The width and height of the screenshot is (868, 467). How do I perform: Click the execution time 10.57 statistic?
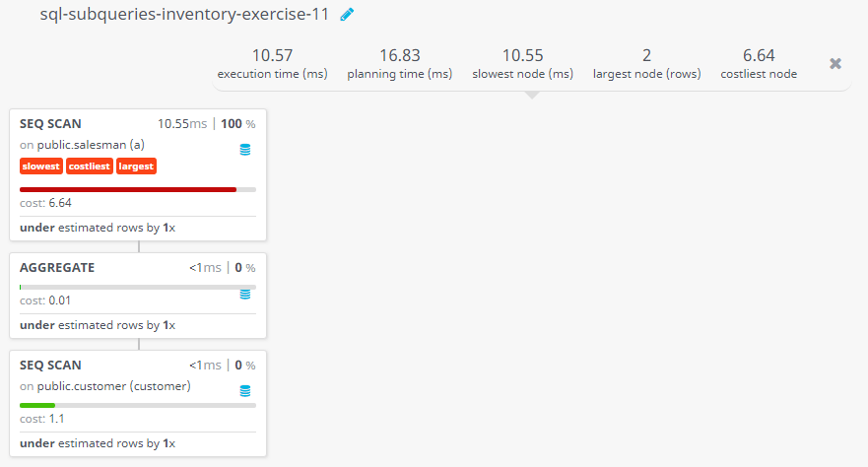tap(272, 64)
